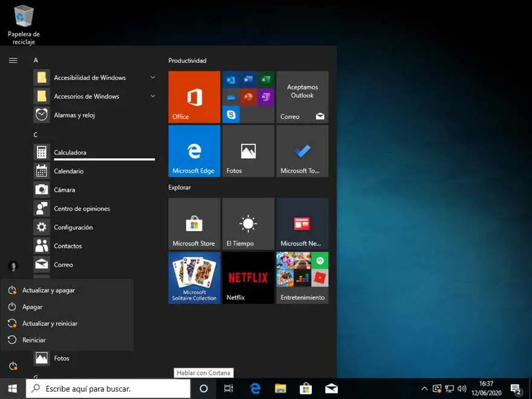Screen dimensions: 532x399
Task: Click the network tray icon
Action: [x=450, y=389]
